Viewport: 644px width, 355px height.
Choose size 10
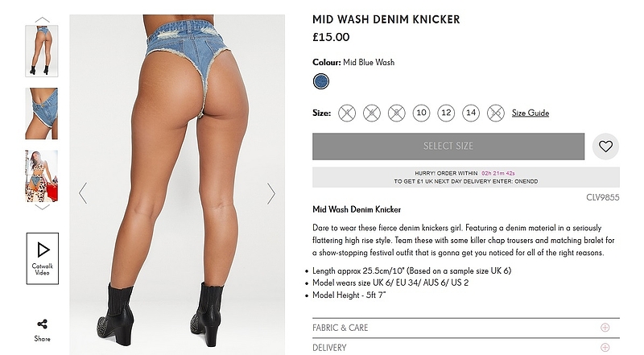pyautogui.click(x=421, y=113)
